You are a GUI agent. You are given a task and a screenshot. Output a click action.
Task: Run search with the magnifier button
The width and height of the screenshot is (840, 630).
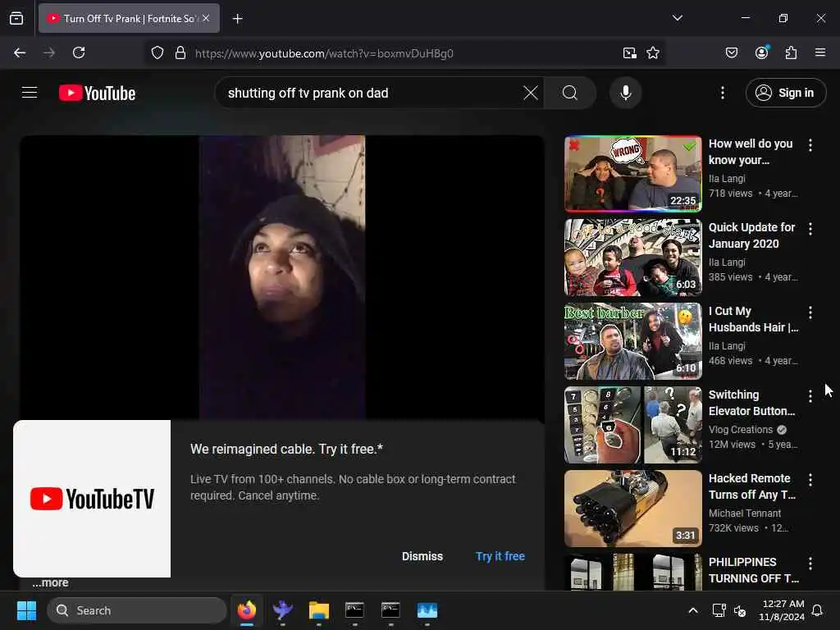coord(570,93)
